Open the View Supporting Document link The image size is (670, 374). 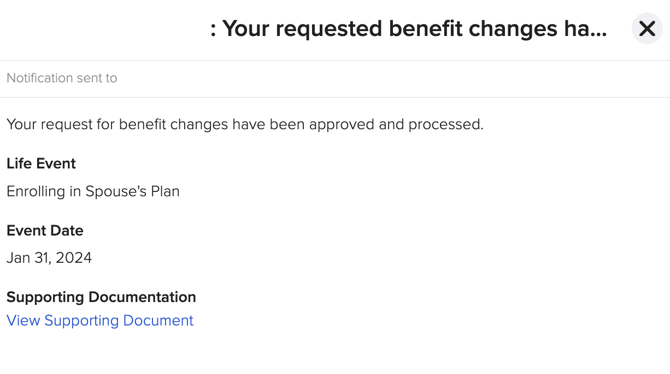[100, 321]
